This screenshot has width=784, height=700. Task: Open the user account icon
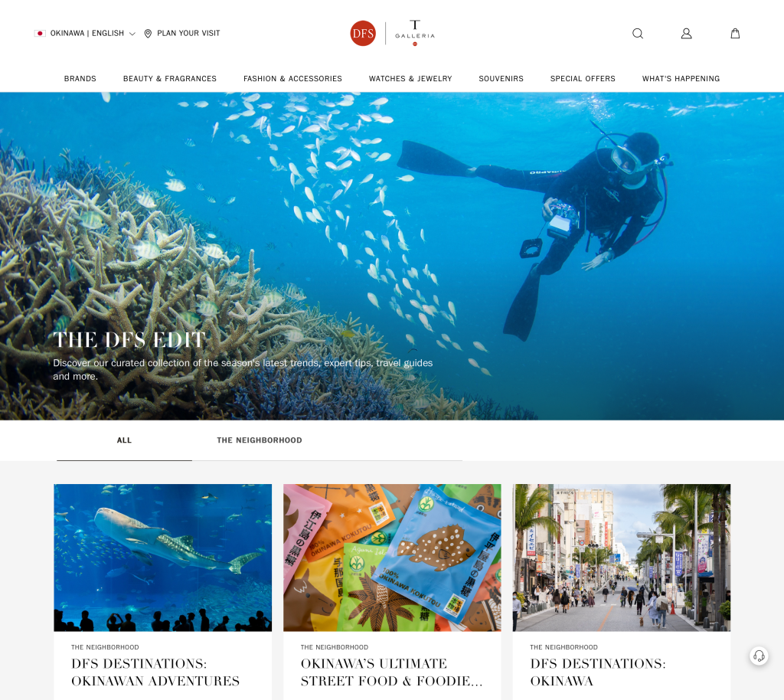(x=687, y=34)
